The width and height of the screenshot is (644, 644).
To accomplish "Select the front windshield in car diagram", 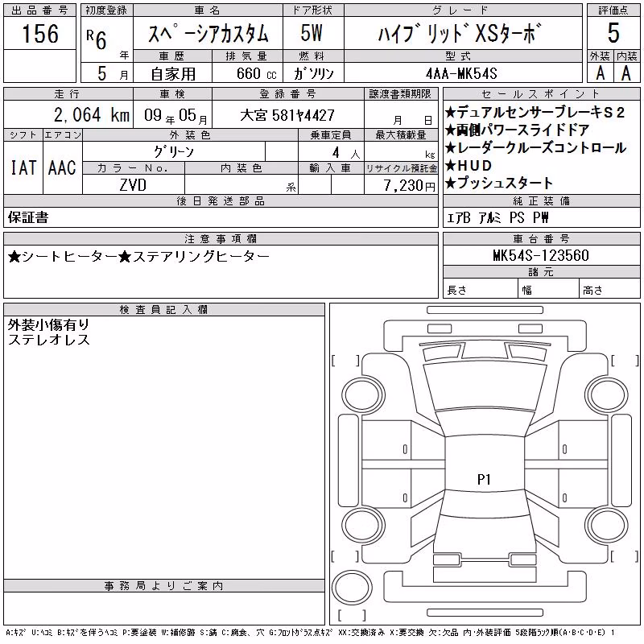I will tap(485, 386).
